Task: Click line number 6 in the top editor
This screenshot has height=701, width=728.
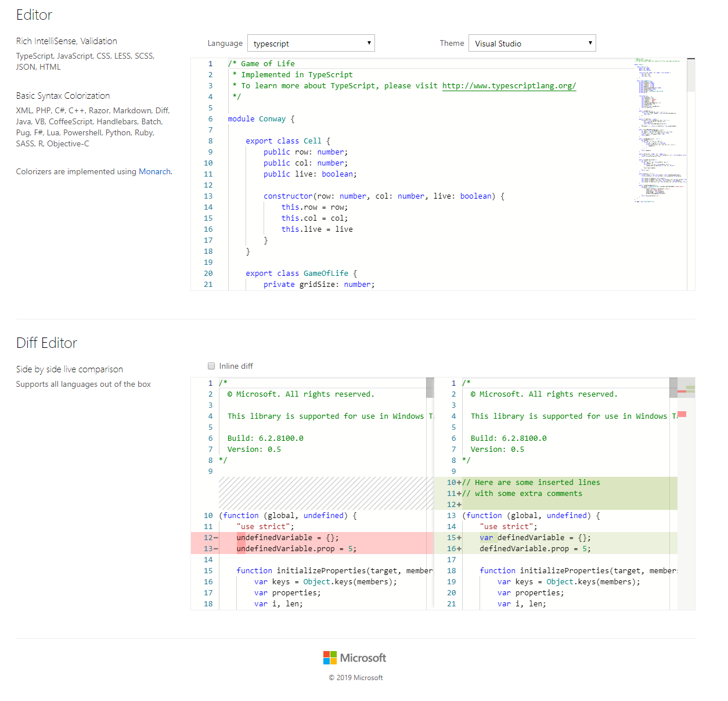Action: (x=210, y=119)
